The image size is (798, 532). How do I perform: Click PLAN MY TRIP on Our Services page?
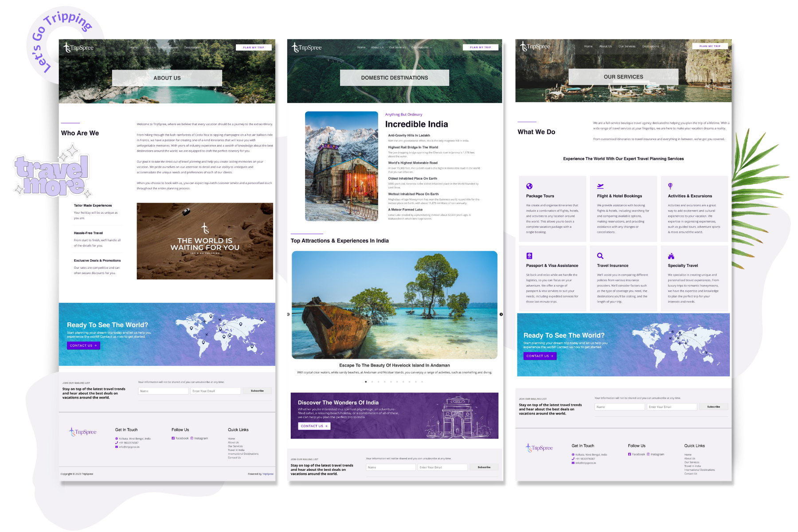coord(710,46)
